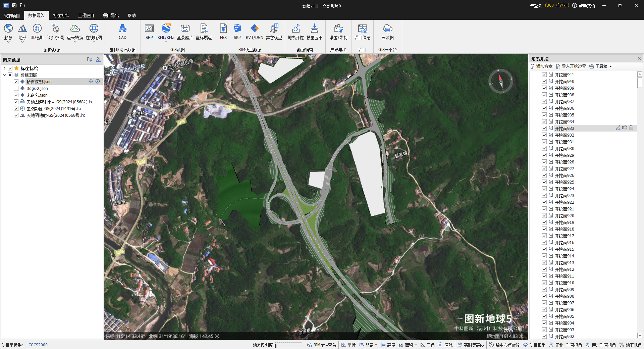
Task: Click 导入开挖边界 button
Action: coord(571,66)
